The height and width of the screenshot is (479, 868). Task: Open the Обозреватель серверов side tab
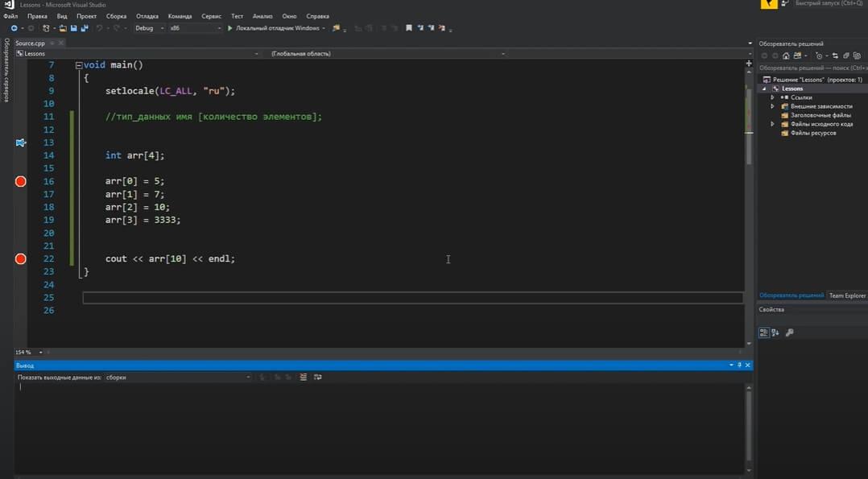pyautogui.click(x=6, y=70)
